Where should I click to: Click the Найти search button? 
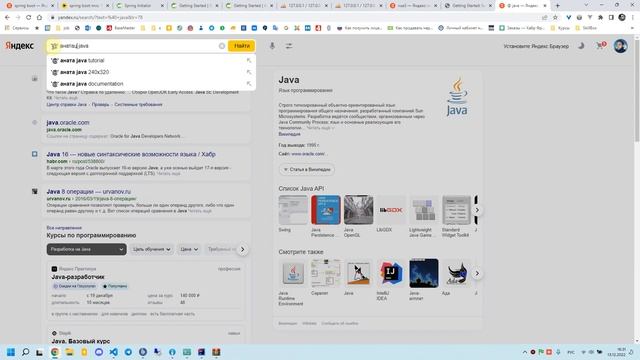click(241, 46)
